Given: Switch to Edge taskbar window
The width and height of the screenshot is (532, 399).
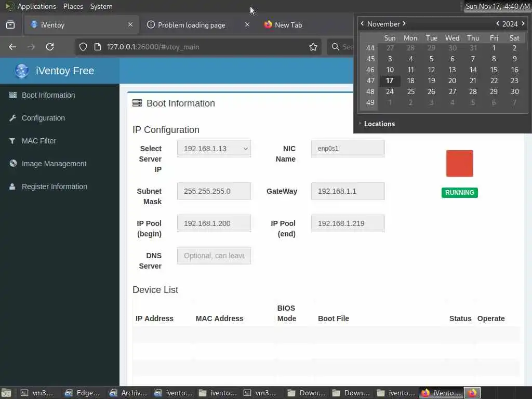Looking at the screenshot, I should tap(83, 393).
